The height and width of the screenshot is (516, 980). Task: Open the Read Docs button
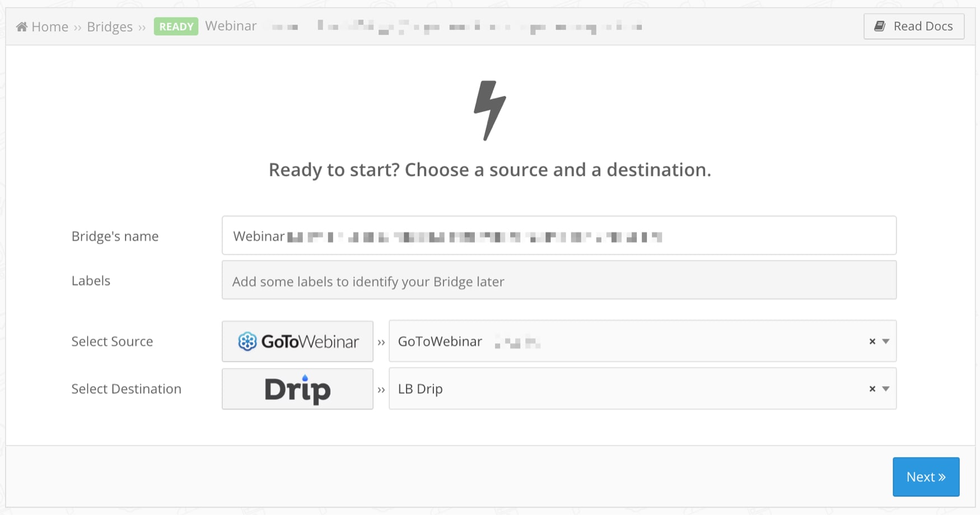coord(913,26)
